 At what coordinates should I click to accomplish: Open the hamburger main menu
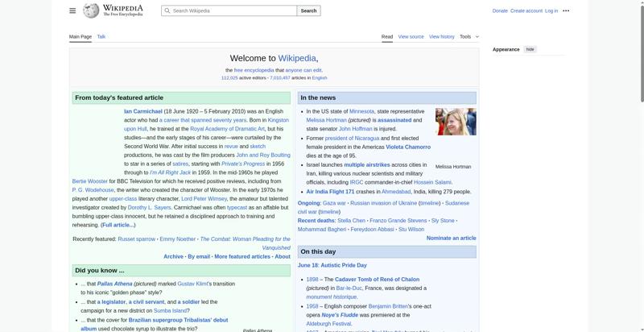point(72,10)
